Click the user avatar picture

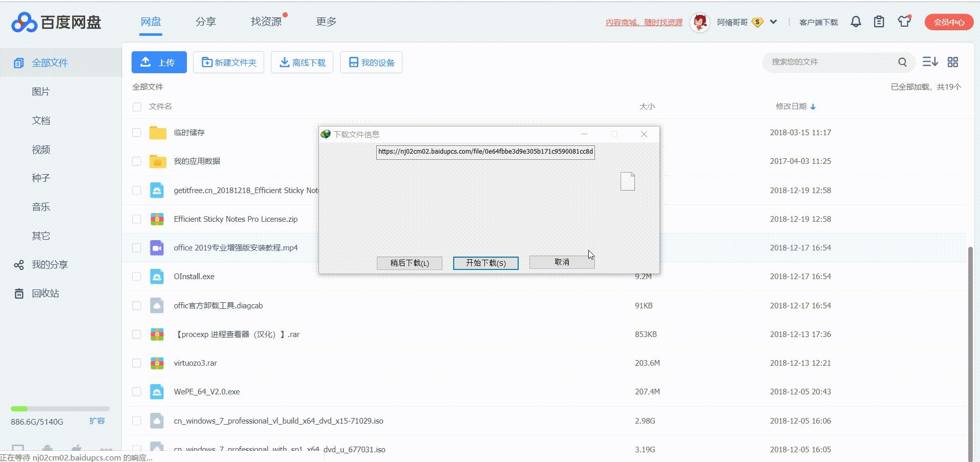(x=700, y=22)
